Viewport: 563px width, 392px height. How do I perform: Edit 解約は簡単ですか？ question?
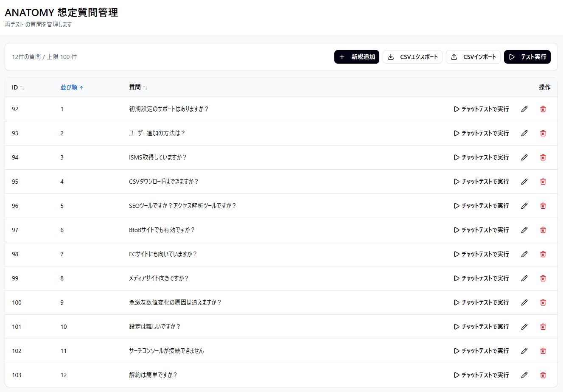coord(524,375)
